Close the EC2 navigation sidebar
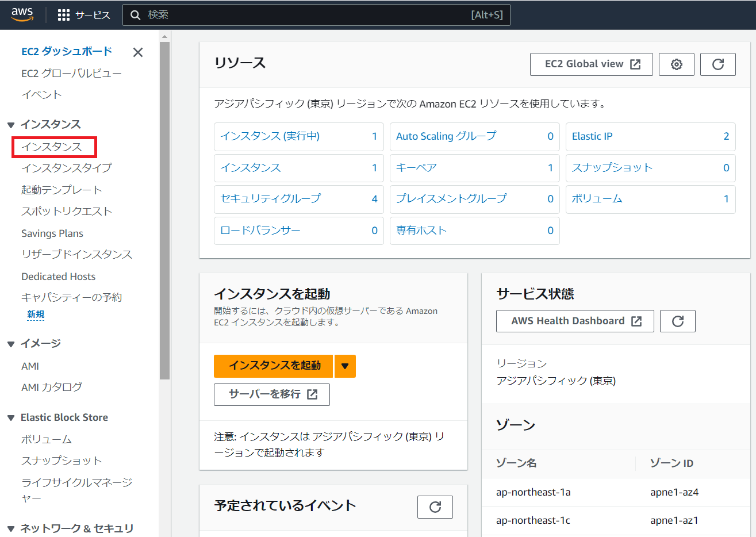 click(137, 52)
